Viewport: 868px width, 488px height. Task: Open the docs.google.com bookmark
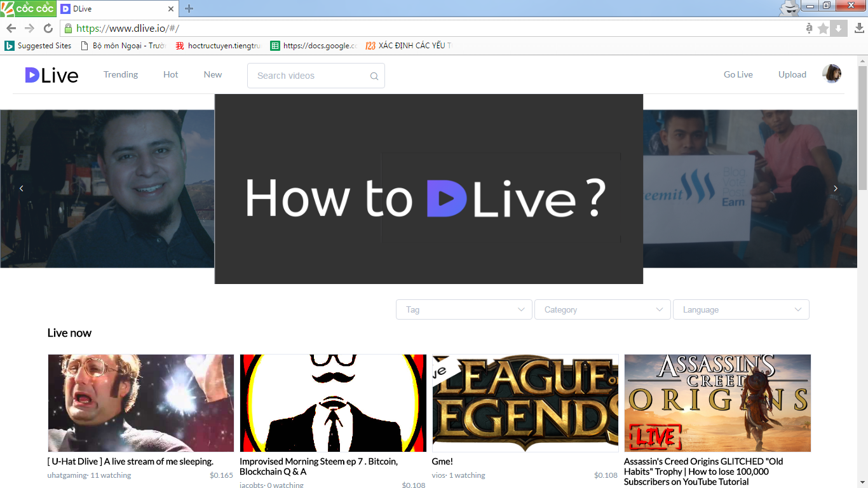click(314, 46)
